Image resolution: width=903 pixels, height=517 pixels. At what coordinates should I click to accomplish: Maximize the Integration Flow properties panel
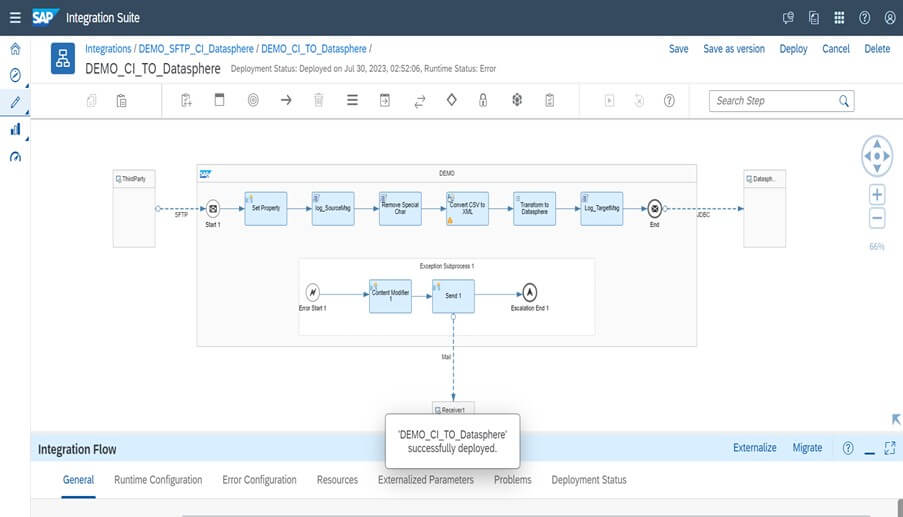[x=890, y=448]
